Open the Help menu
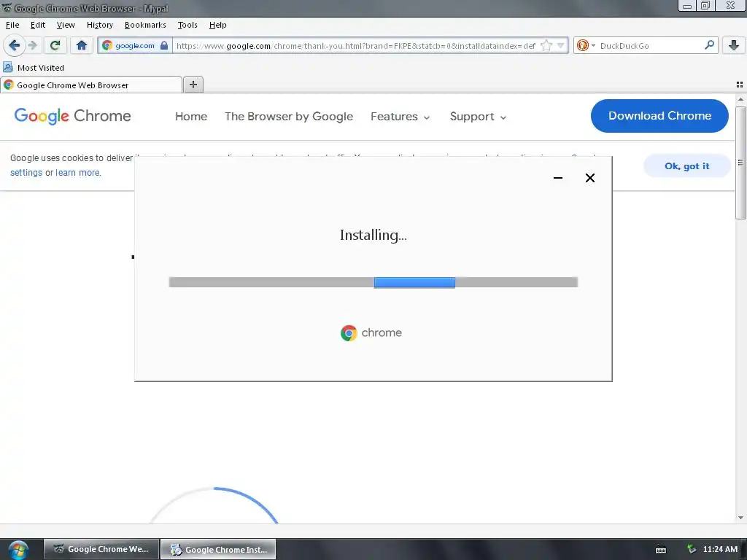This screenshot has width=747, height=560. tap(217, 25)
